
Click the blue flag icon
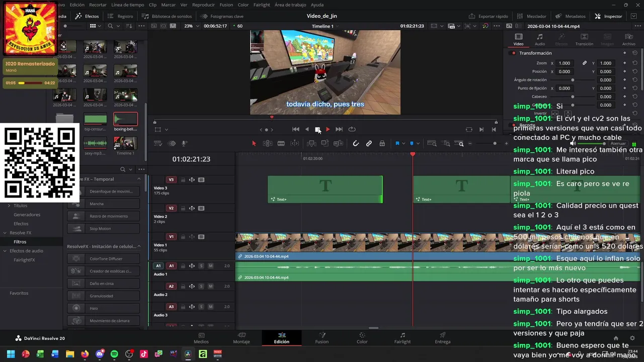pos(397,144)
